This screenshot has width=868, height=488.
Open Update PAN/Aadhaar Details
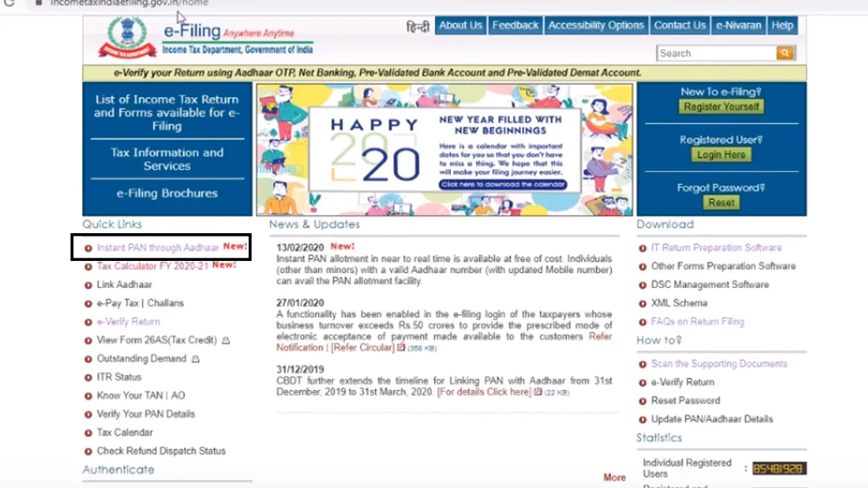(x=712, y=419)
